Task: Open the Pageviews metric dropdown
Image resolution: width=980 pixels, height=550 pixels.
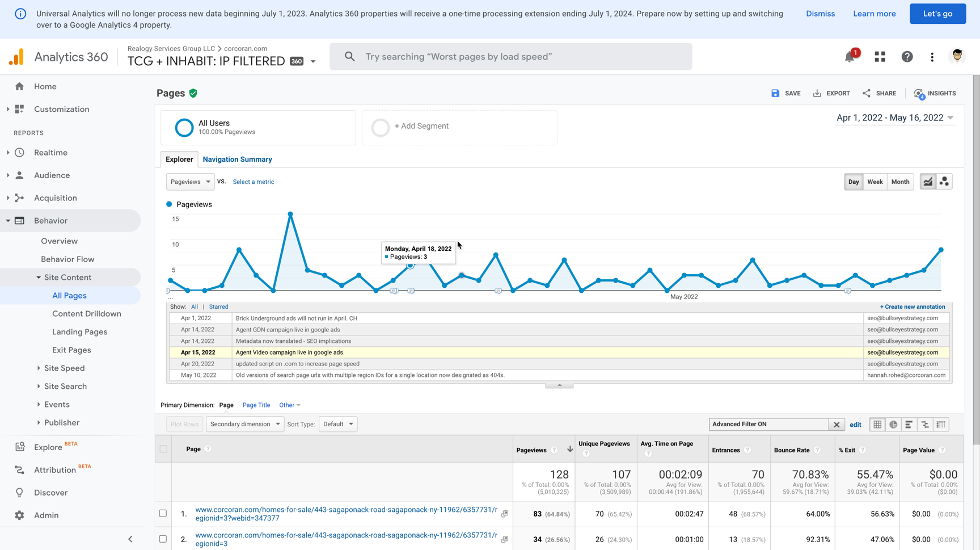Action: (190, 182)
